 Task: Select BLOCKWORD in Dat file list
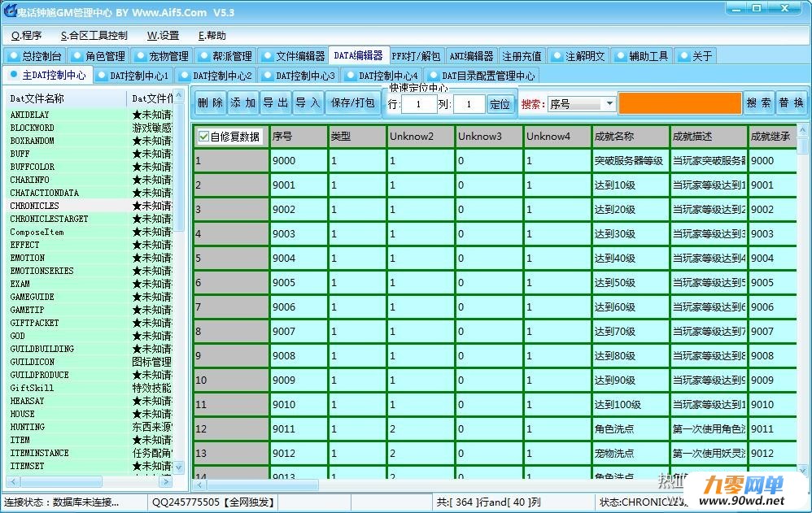tap(32, 128)
